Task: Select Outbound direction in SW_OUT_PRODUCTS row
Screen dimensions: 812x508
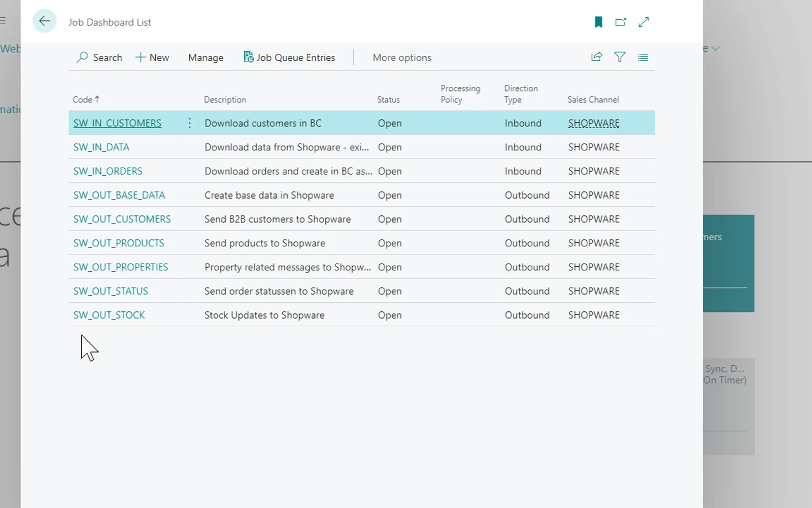Action: click(x=527, y=243)
